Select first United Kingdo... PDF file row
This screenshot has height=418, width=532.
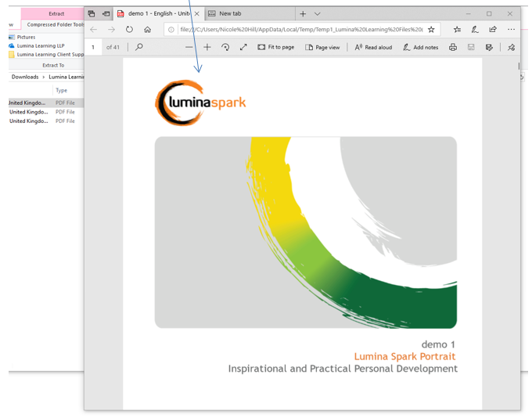[x=46, y=103]
